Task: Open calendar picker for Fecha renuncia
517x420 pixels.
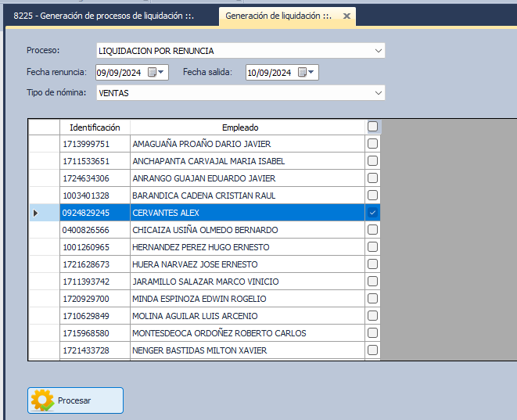Action: pos(156,73)
